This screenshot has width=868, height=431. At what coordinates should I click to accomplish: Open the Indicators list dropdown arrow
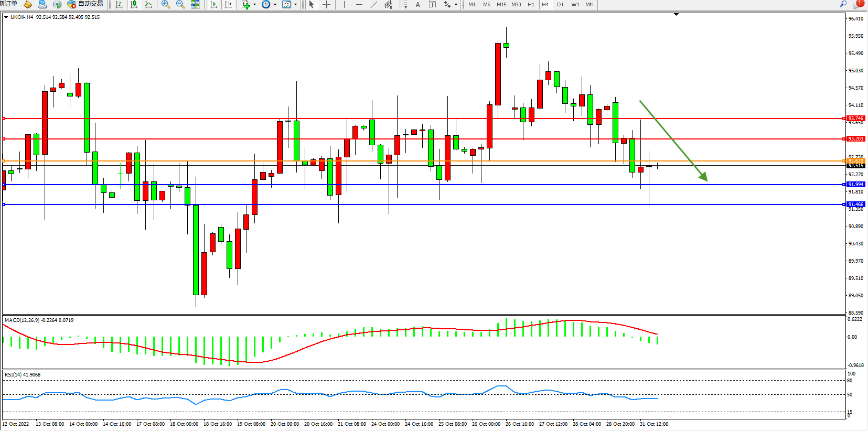pos(255,4)
